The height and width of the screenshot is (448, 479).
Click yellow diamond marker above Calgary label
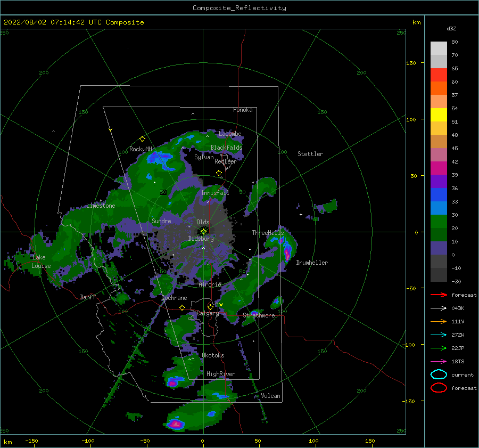[210, 307]
